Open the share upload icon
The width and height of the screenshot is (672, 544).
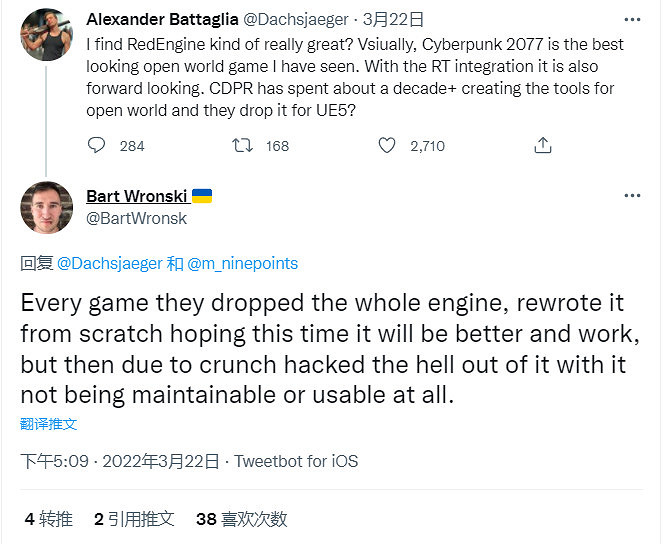coord(543,146)
